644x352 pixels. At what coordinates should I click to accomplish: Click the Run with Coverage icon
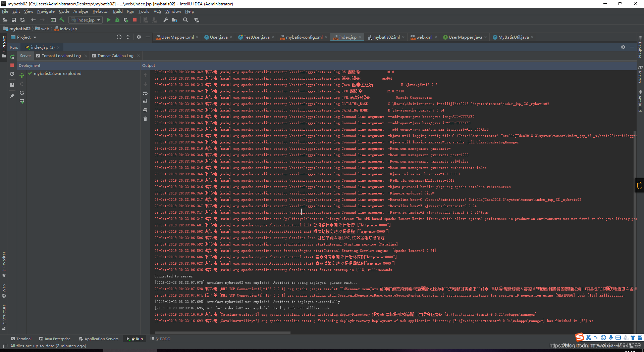(x=126, y=20)
